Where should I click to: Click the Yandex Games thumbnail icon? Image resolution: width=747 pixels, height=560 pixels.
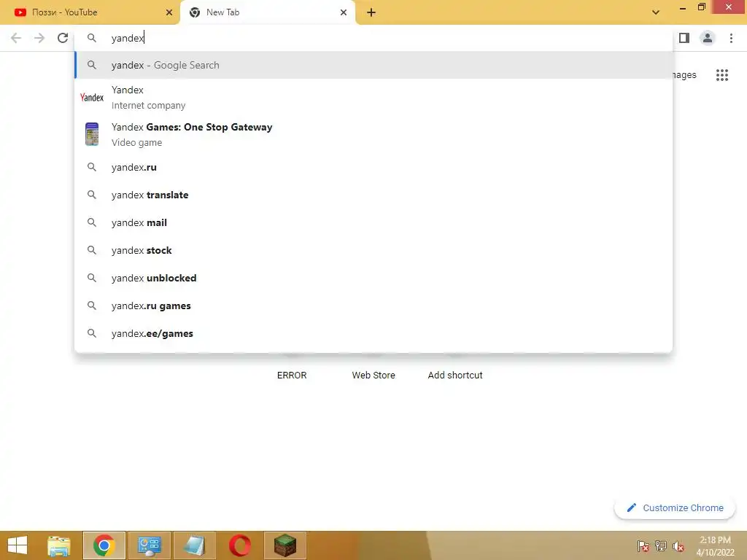tap(92, 134)
